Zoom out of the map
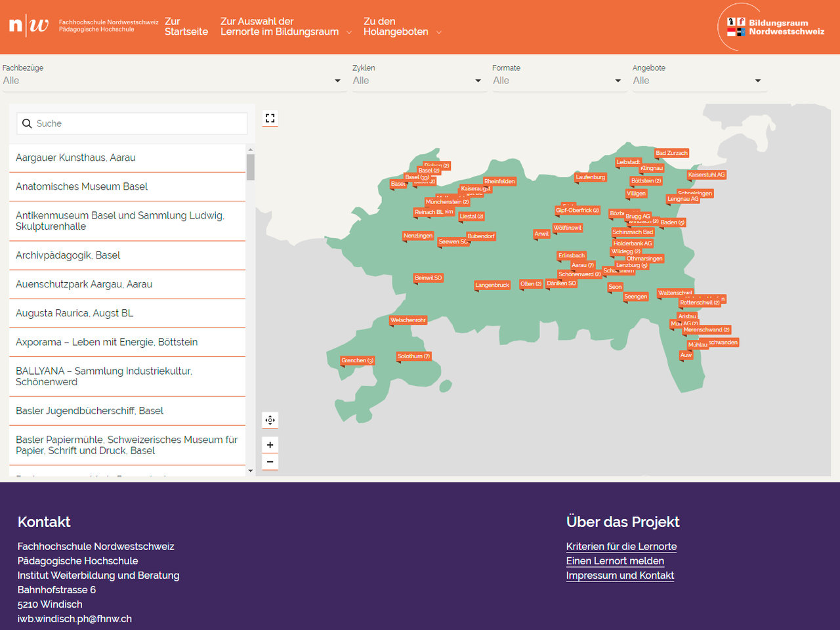The height and width of the screenshot is (630, 840). point(270,462)
